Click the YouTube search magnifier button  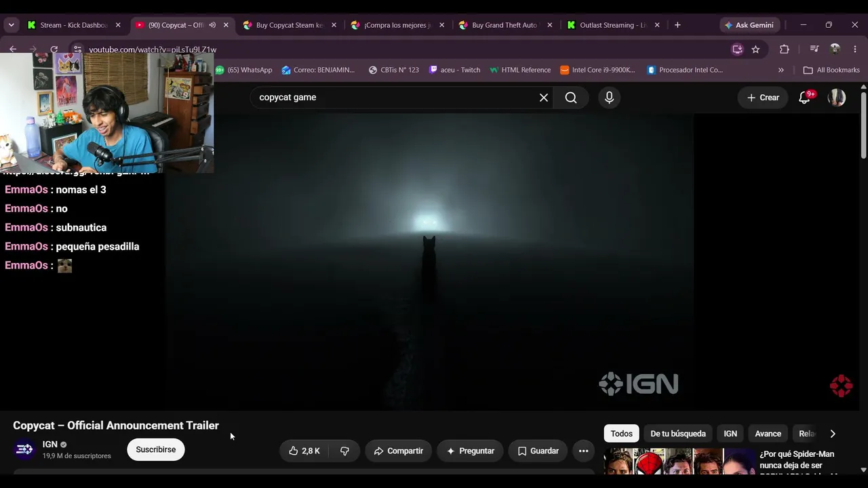[x=571, y=98]
